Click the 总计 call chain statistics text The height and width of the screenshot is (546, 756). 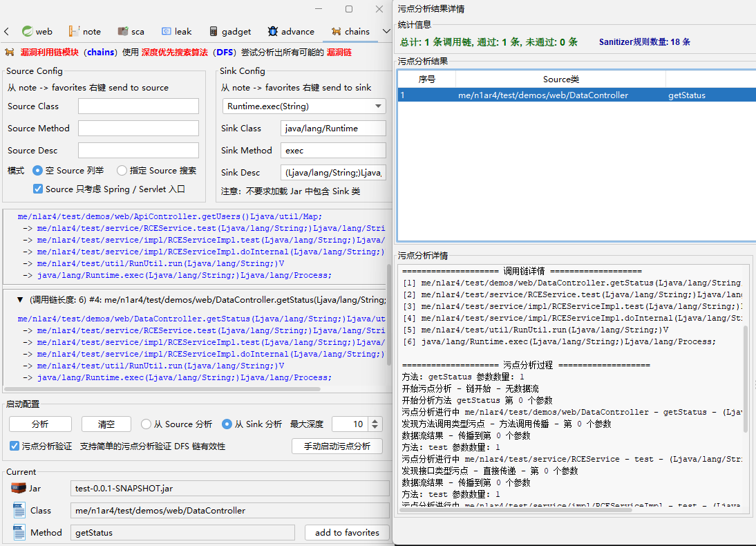(x=489, y=42)
